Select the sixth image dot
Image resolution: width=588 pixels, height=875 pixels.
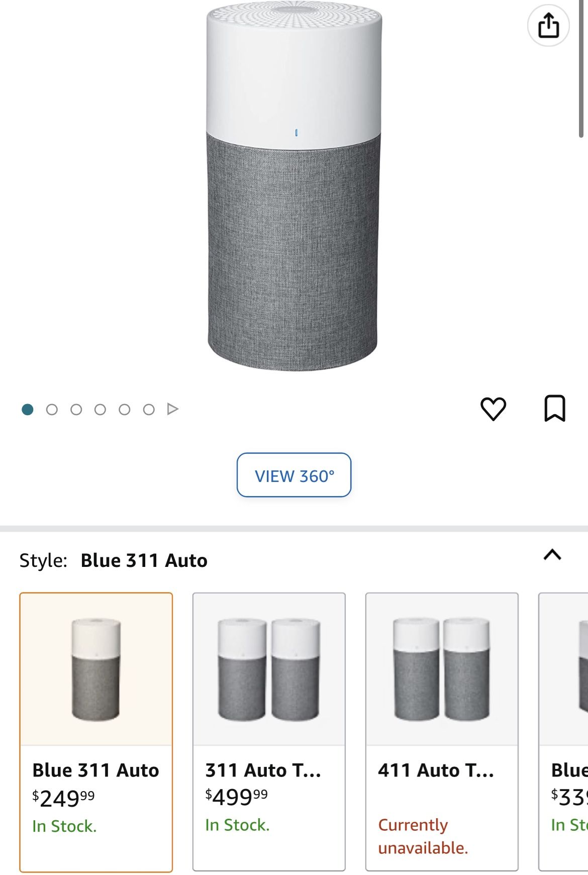point(149,410)
